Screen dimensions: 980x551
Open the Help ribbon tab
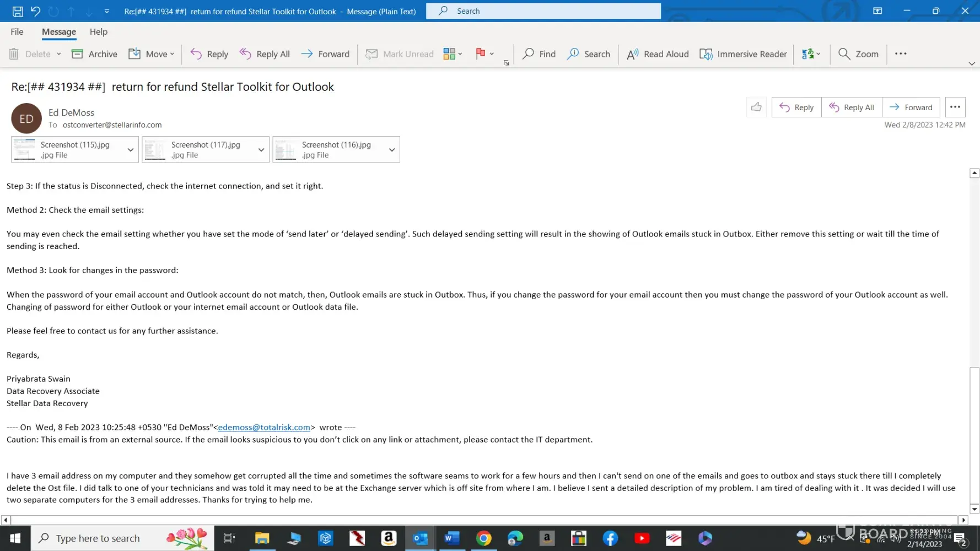[x=99, y=32]
